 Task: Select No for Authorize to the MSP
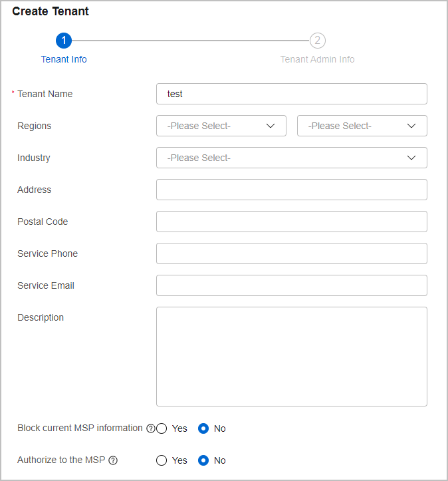[203, 460]
